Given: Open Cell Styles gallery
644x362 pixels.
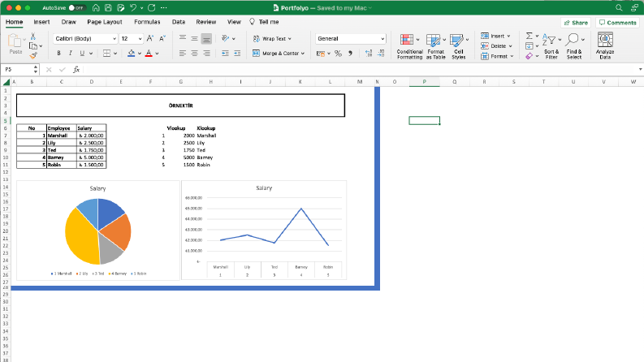Looking at the screenshot, I should point(458,47).
